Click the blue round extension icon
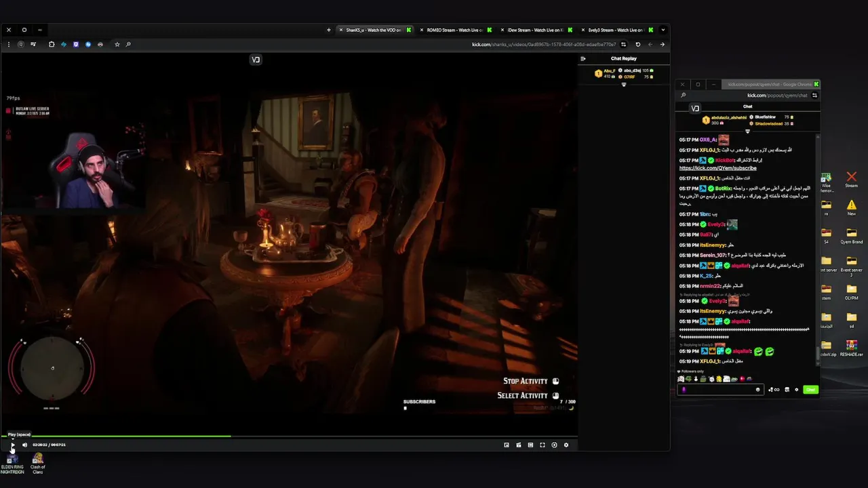The height and width of the screenshot is (488, 868). click(x=88, y=45)
